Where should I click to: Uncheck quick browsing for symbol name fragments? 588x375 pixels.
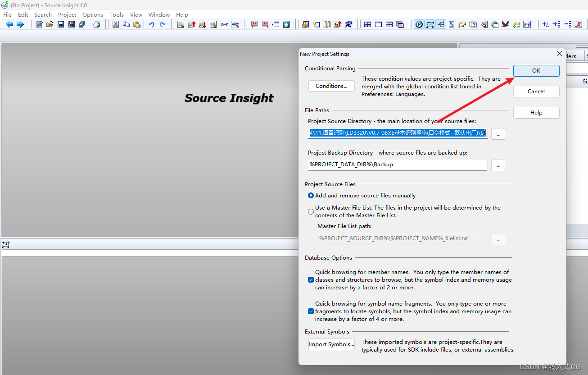point(311,311)
